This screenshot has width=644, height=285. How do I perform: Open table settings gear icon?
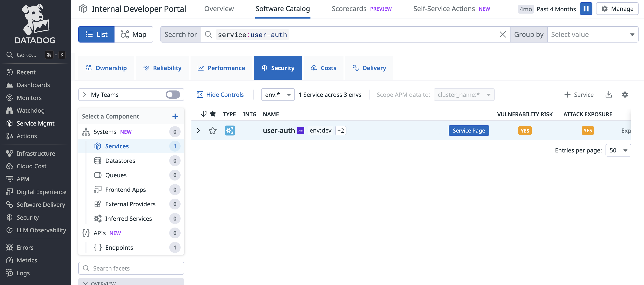tap(625, 95)
